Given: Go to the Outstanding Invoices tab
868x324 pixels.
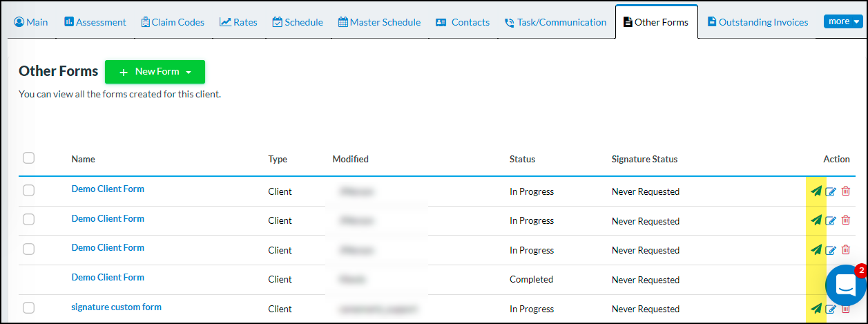Looking at the screenshot, I should [x=758, y=22].
